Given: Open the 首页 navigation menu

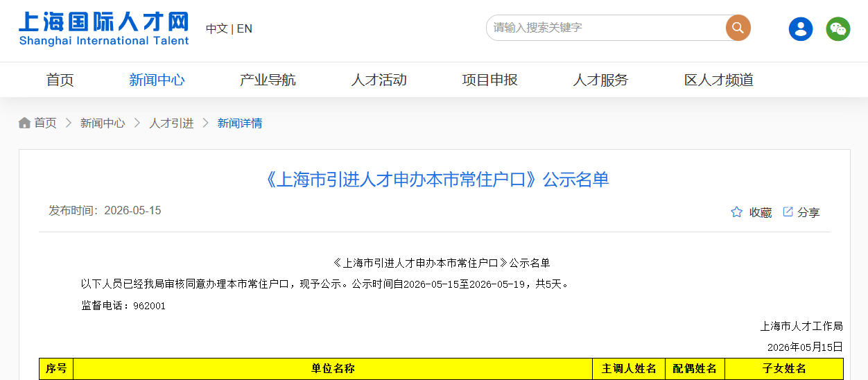Looking at the screenshot, I should point(60,80).
